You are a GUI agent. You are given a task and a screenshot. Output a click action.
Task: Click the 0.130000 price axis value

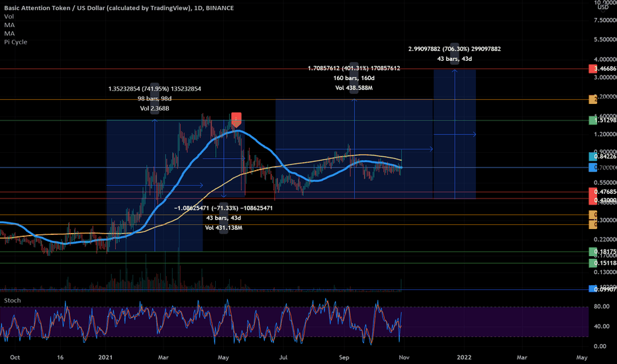(x=605, y=272)
